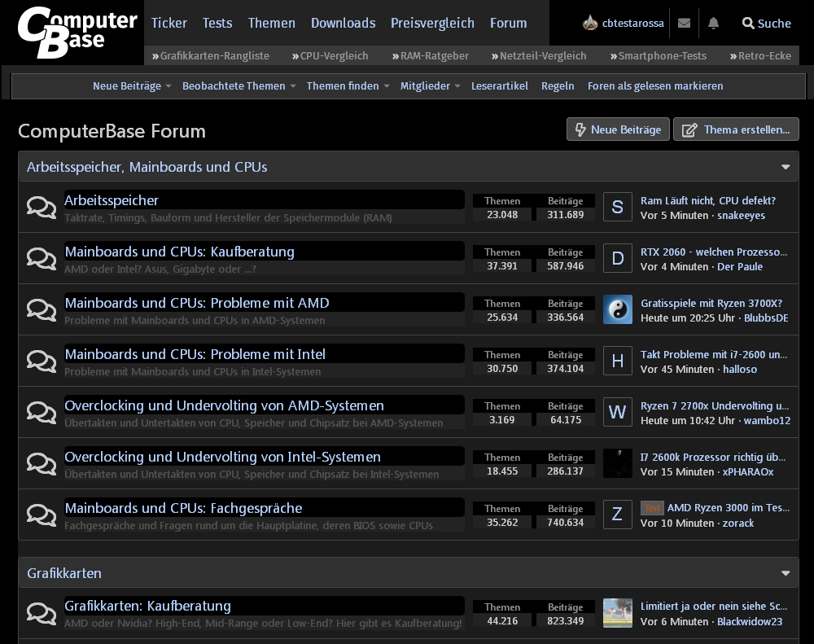The image size is (814, 644).
Task: Open Grafikkarten category title link
Action: click(x=64, y=573)
